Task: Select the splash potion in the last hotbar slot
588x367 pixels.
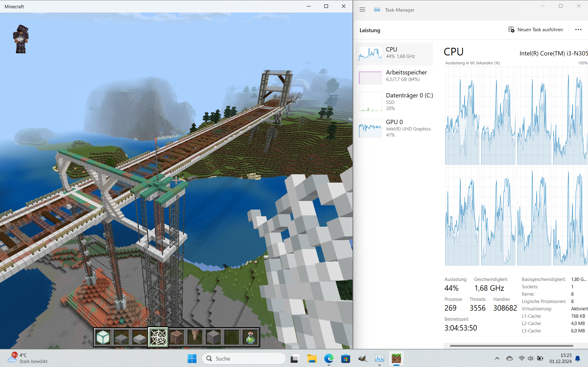Action: (250, 337)
